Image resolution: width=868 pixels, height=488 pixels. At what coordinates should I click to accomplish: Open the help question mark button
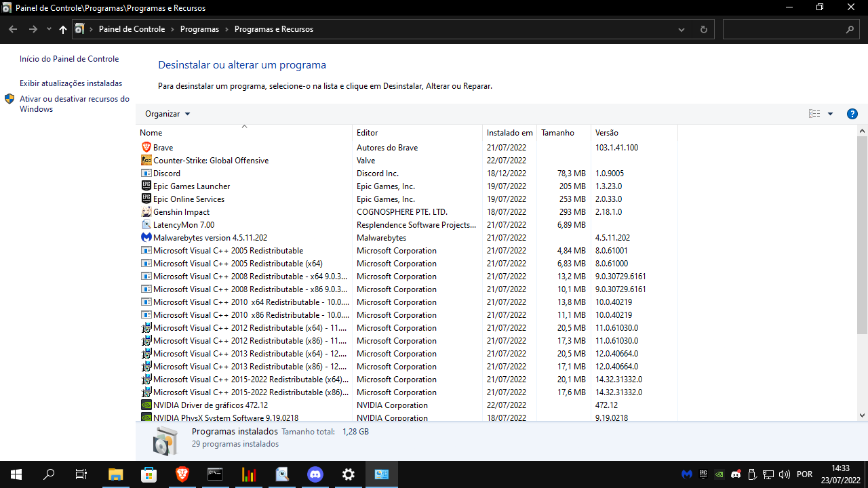point(852,114)
